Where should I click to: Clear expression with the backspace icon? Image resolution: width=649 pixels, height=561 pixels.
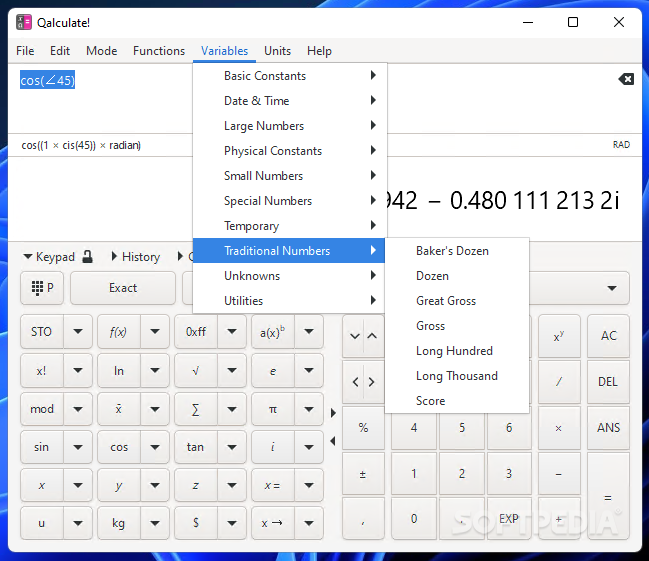tap(626, 79)
